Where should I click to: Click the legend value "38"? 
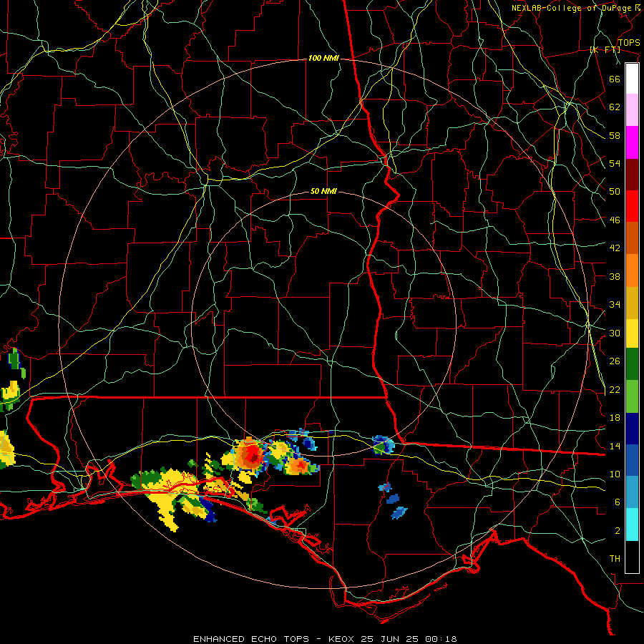point(615,276)
